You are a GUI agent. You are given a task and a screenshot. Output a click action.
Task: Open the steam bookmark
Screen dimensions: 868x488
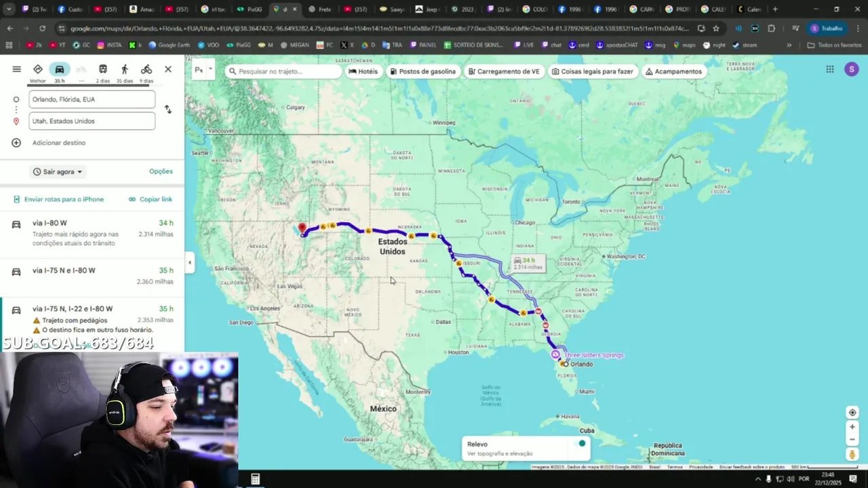[745, 45]
